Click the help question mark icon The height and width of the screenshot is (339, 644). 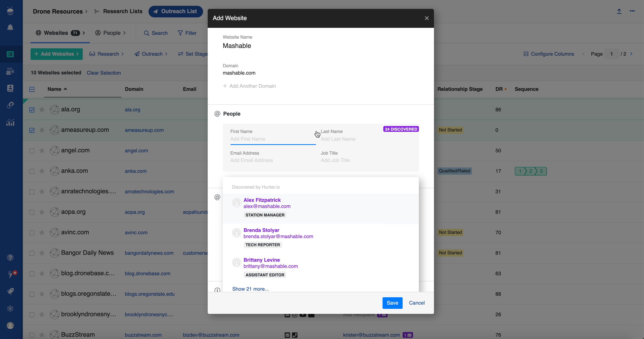click(10, 258)
